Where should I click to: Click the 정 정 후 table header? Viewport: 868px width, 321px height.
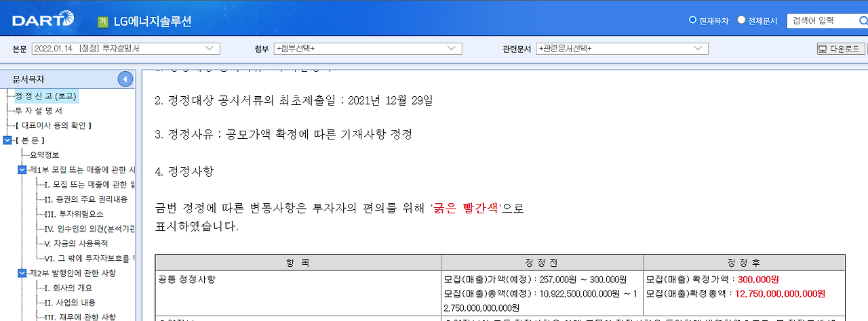[x=744, y=263]
